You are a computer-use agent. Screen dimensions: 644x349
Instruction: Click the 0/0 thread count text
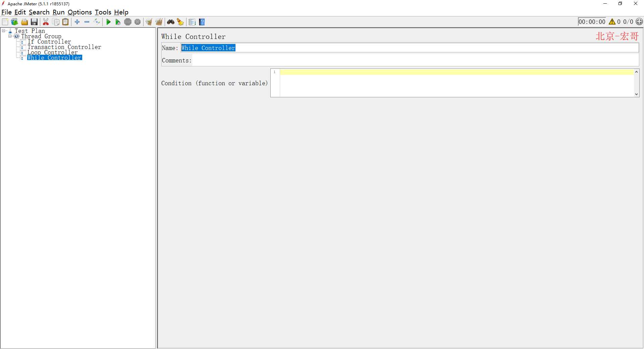click(628, 22)
